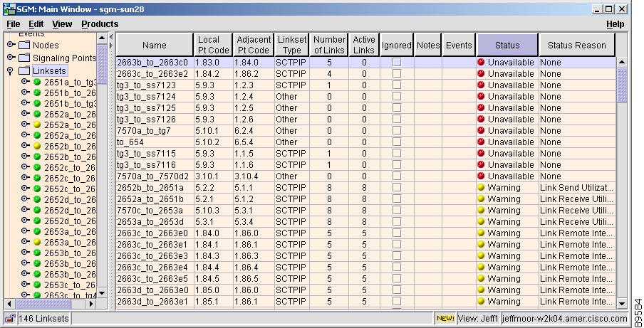Viewport: 644px width, 328px height.
Task: Enable Ignored checkbox for 7570c_to_2653a
Action: [397, 211]
